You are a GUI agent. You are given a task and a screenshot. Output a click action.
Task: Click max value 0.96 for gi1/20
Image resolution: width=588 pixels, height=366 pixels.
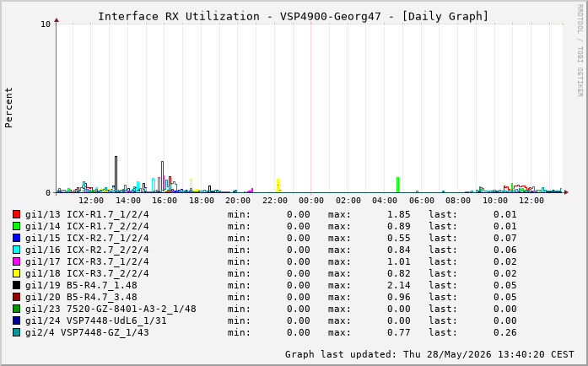(399, 297)
